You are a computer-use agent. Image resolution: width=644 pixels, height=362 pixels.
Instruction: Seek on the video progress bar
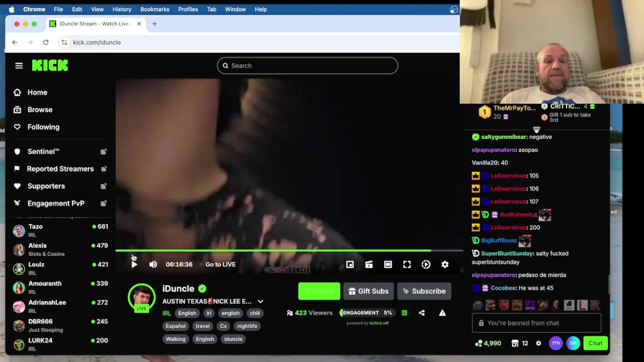click(x=289, y=250)
